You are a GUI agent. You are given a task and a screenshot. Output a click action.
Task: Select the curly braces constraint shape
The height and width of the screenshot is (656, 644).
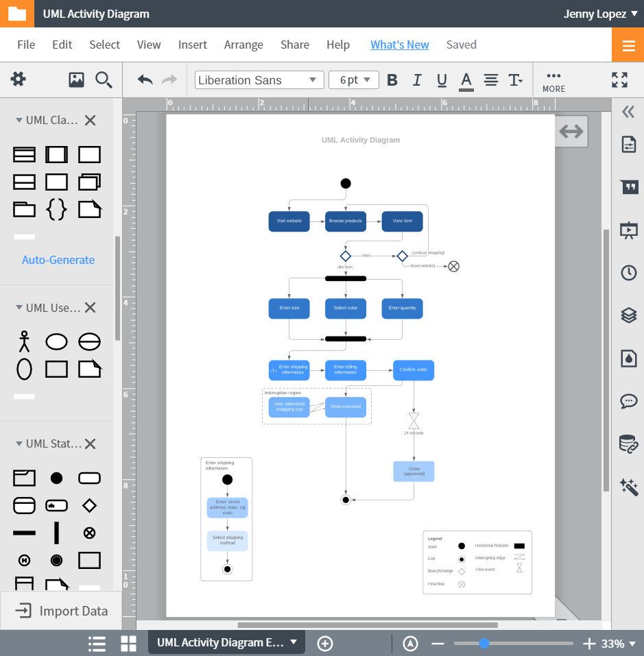[x=56, y=209]
